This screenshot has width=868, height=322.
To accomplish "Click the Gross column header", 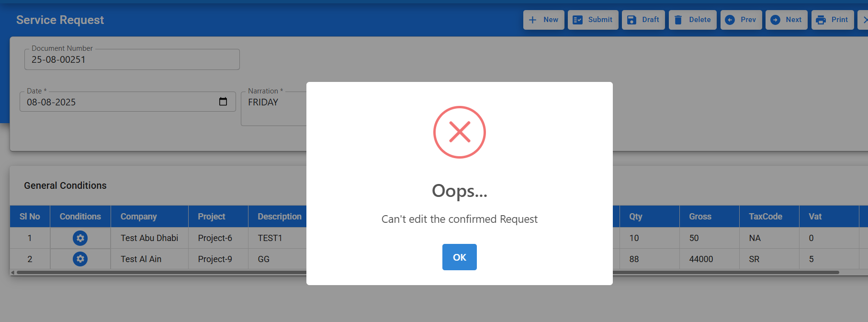I will [700, 217].
